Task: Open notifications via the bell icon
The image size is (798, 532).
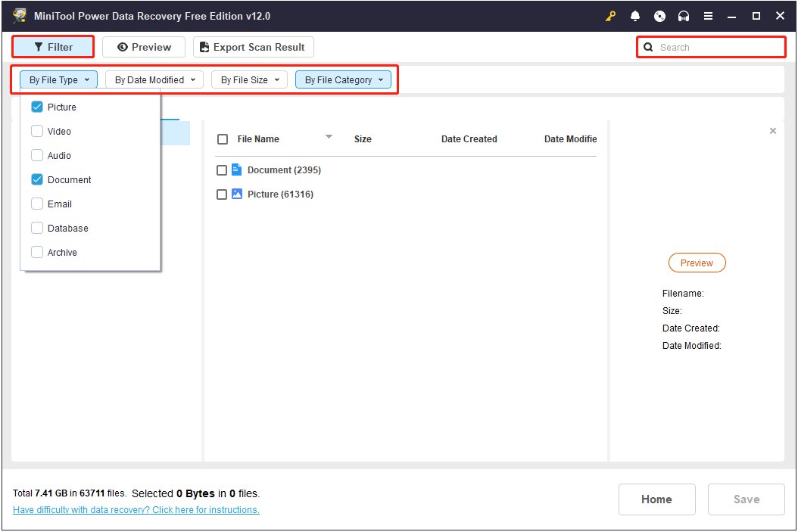Action: 635,16
